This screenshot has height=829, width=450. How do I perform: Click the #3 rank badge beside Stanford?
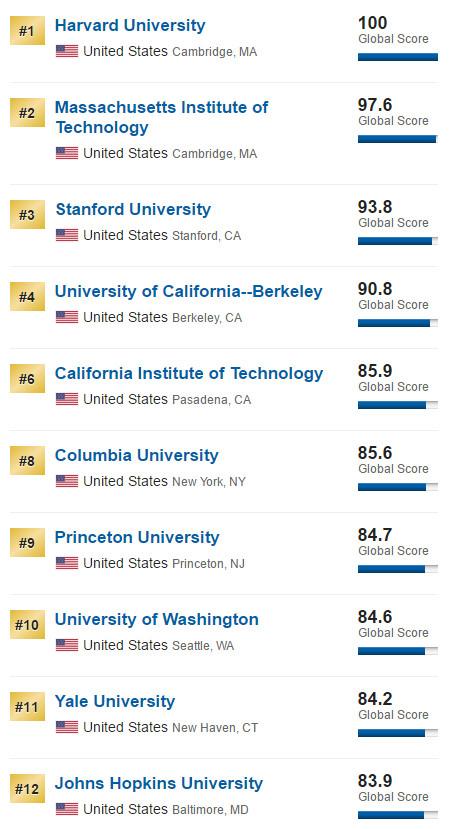pyautogui.click(x=27, y=215)
